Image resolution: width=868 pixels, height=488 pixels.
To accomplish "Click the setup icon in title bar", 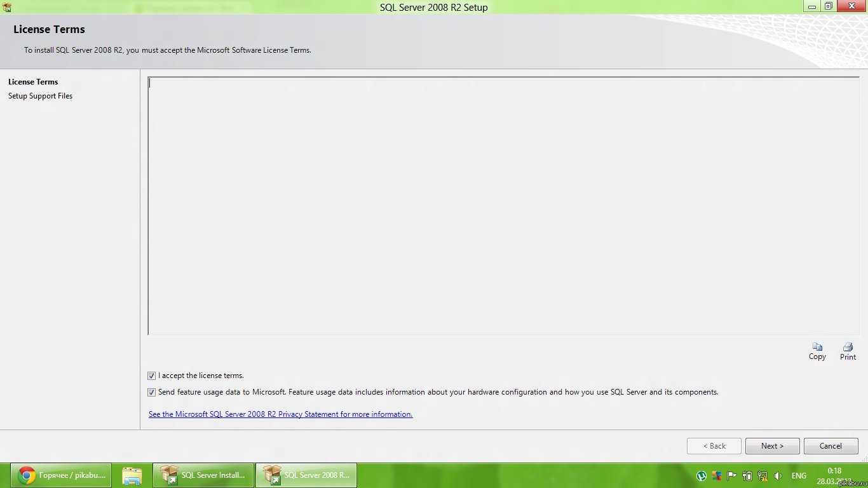I will 7,8.
